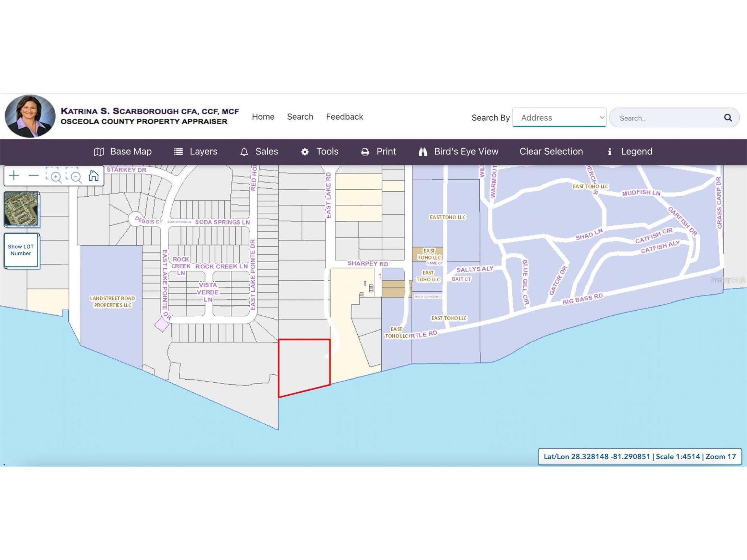Click the GRASS CARP DR street label

719,202
